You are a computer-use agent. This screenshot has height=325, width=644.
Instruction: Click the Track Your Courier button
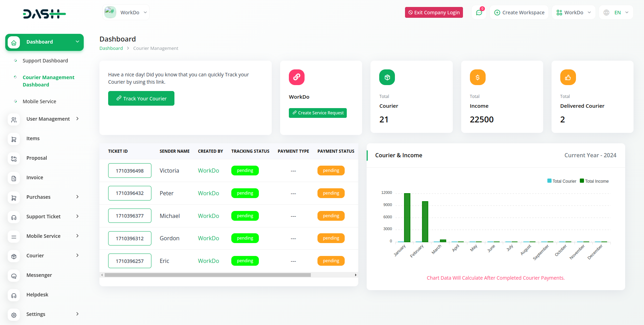(141, 98)
